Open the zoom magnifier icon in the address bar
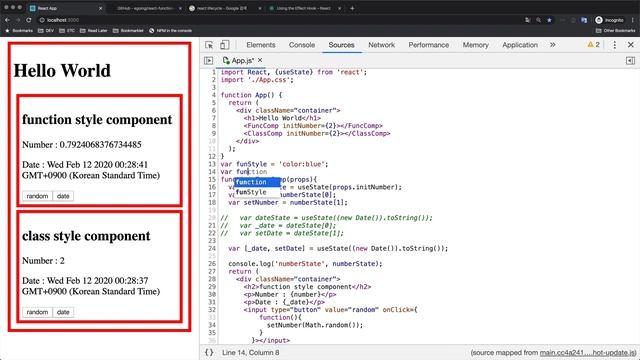This screenshot has height=360, width=640. pos(539,20)
